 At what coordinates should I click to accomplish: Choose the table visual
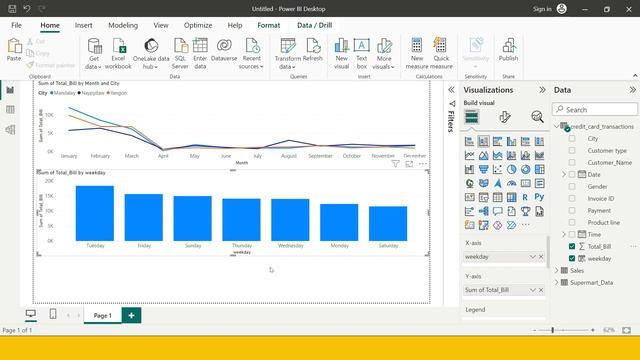[x=497, y=197]
